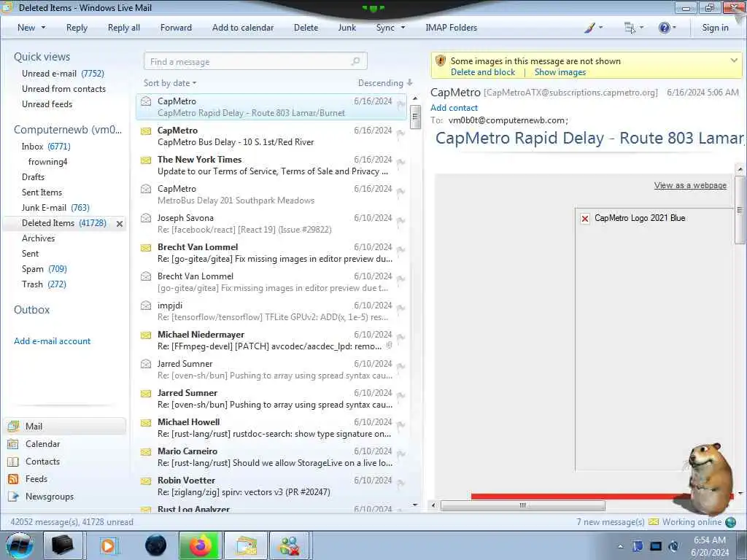Click the security shield icon in image warning bar

[441, 61]
